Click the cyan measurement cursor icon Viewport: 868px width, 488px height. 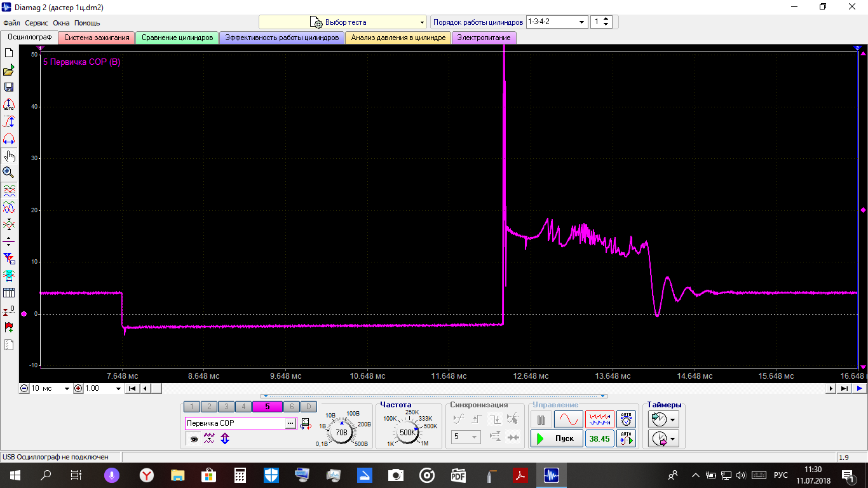pyautogui.click(x=9, y=276)
